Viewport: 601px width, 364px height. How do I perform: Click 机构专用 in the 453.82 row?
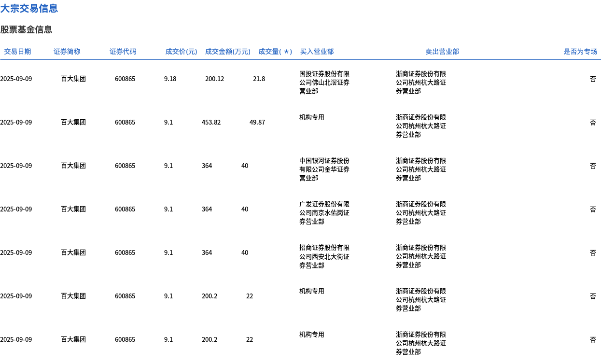coord(312,117)
